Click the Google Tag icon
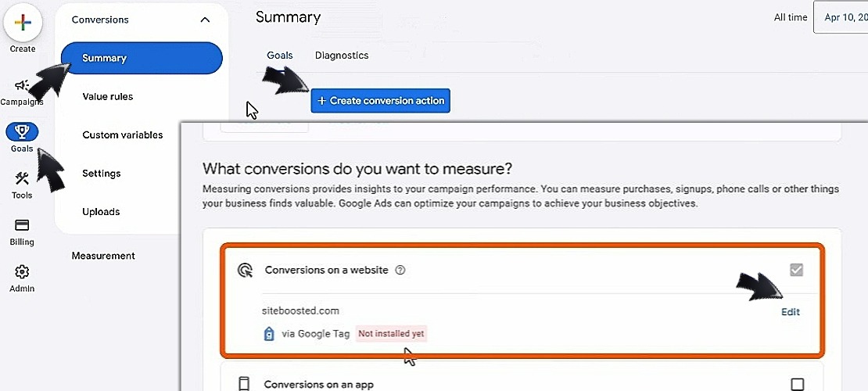 269,333
